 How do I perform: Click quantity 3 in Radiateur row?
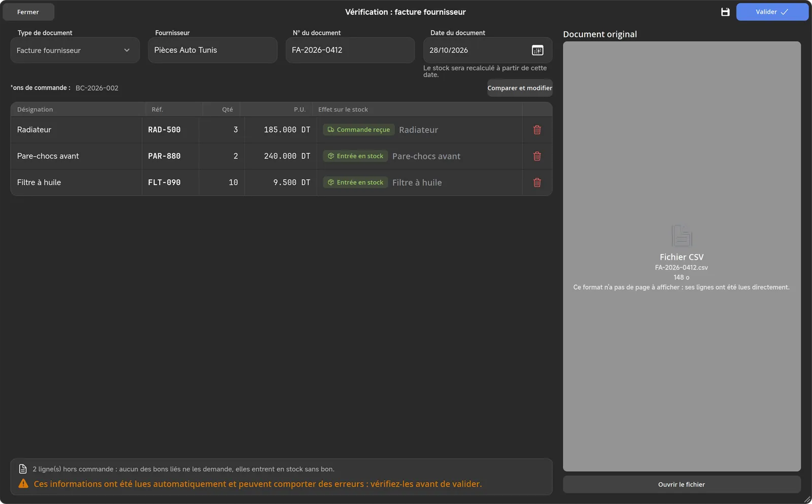pos(235,130)
